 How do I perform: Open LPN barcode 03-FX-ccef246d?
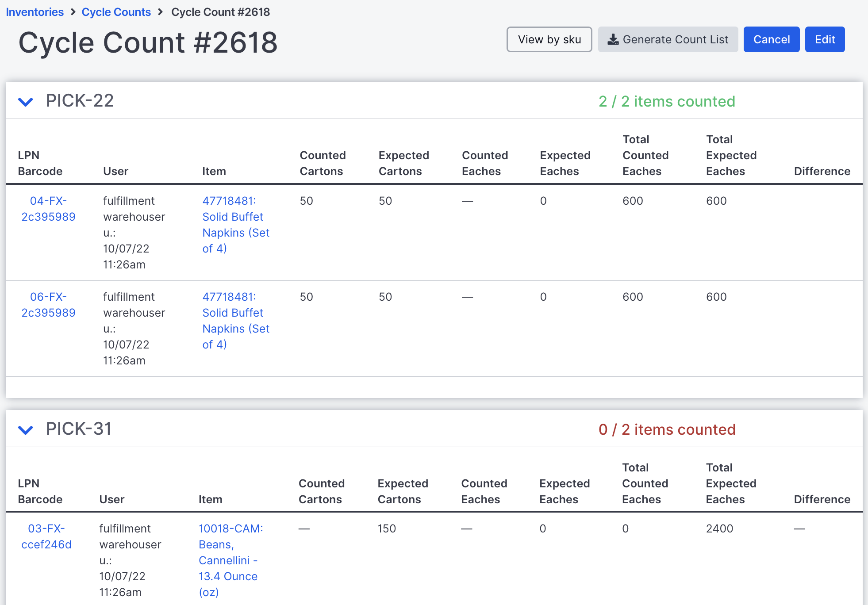tap(46, 536)
